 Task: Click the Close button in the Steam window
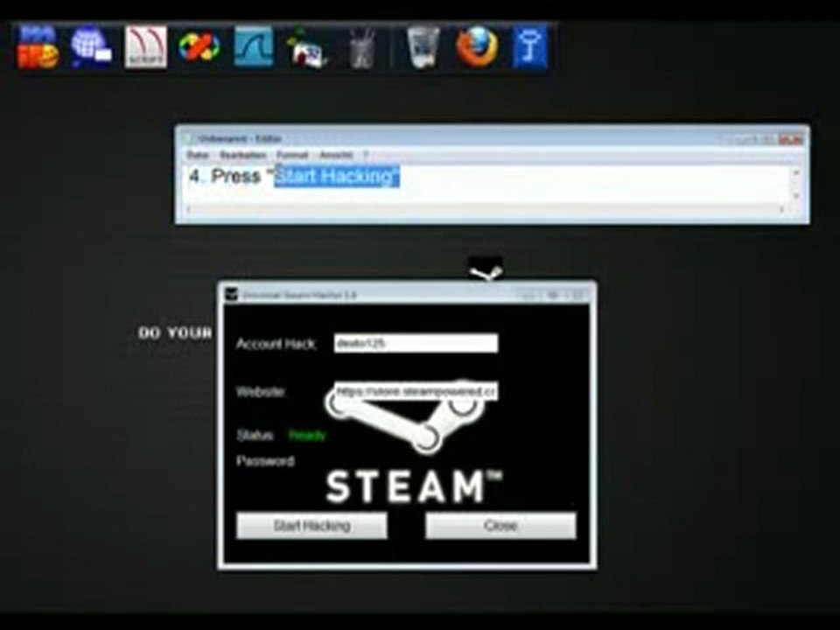[500, 526]
